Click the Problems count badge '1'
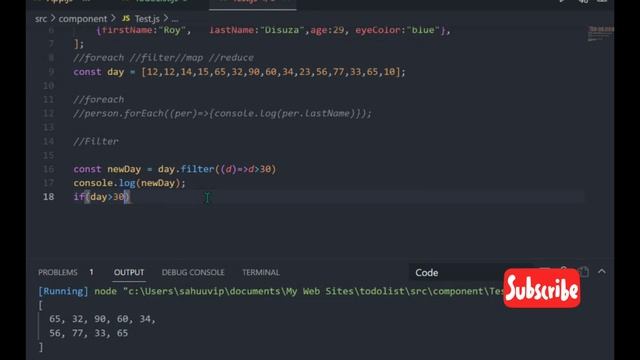Viewport: 640px width, 360px height. coord(91,272)
